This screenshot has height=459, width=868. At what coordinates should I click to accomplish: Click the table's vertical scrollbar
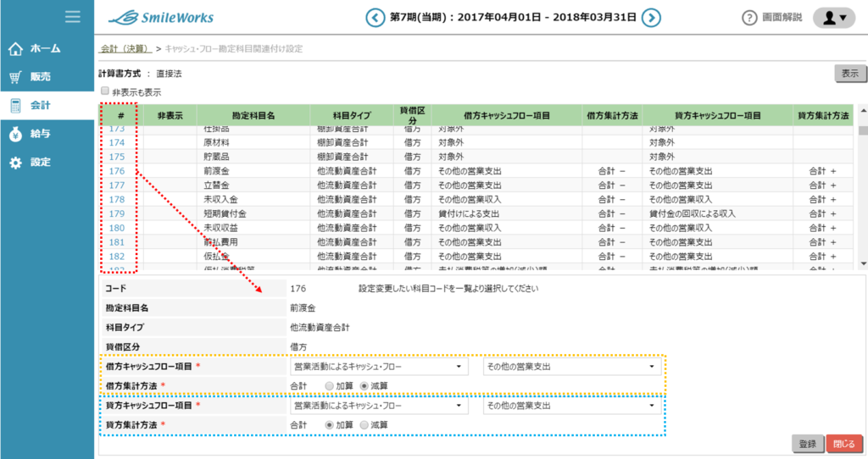click(862, 186)
